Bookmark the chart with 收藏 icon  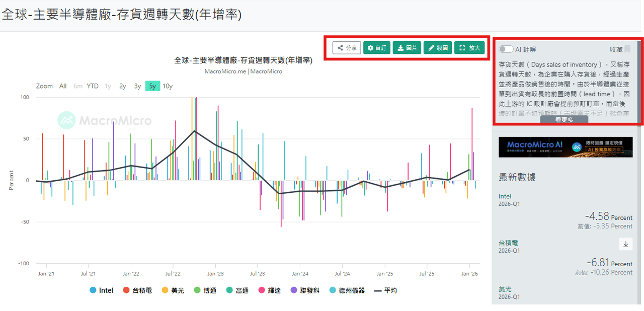[x=627, y=49]
